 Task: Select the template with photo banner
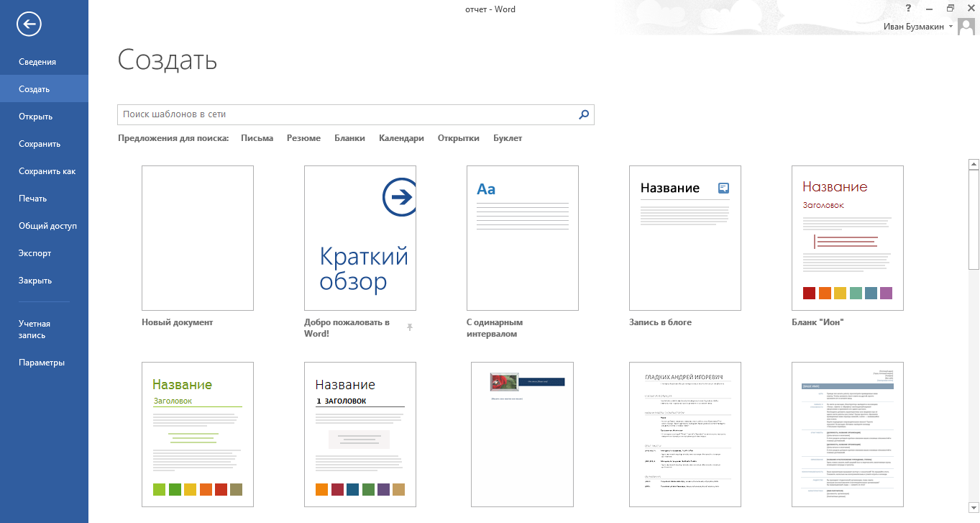[523, 435]
